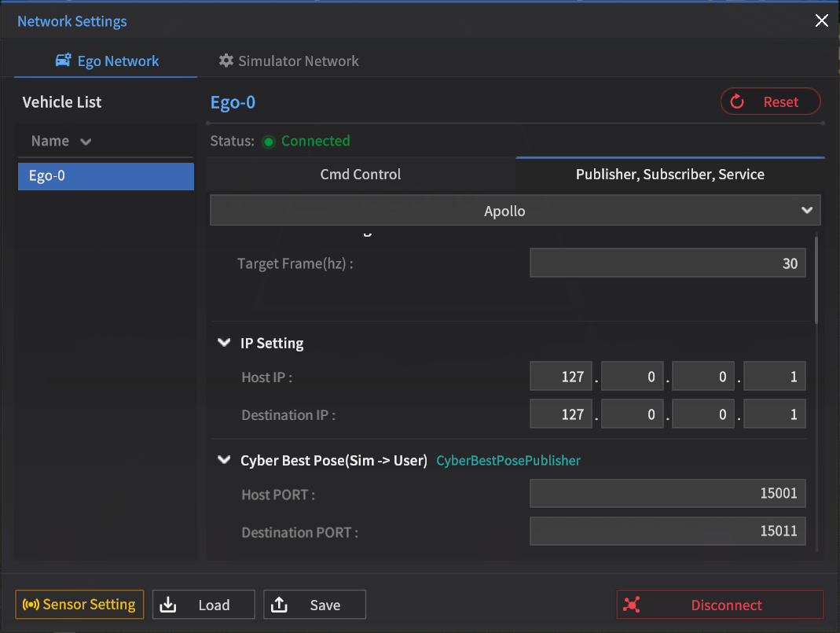Collapse the IP Setting section
Screen dimensions: 840x633
[224, 343]
